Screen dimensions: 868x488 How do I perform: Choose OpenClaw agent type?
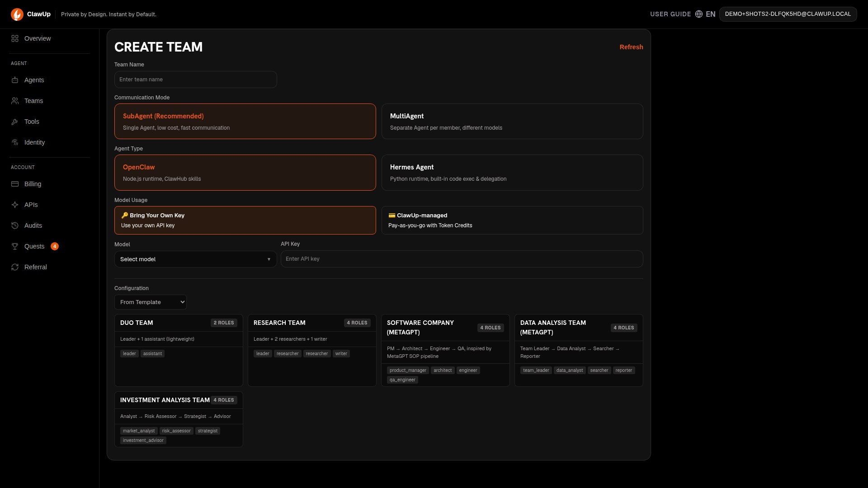coord(245,173)
